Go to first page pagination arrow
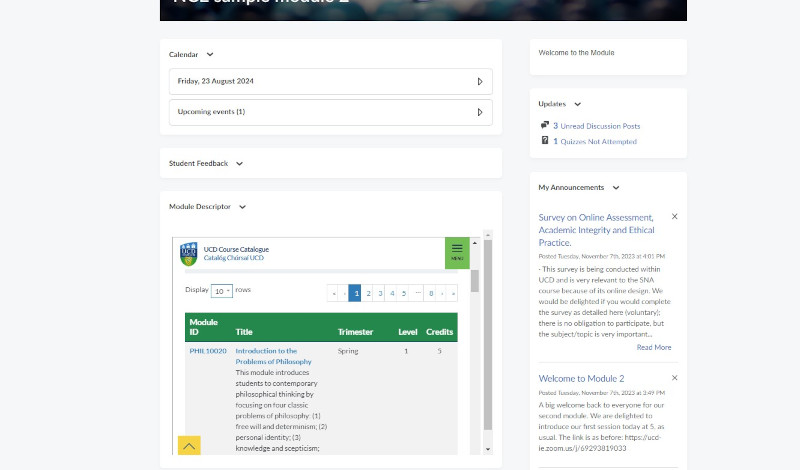800x470 pixels. tap(334, 293)
